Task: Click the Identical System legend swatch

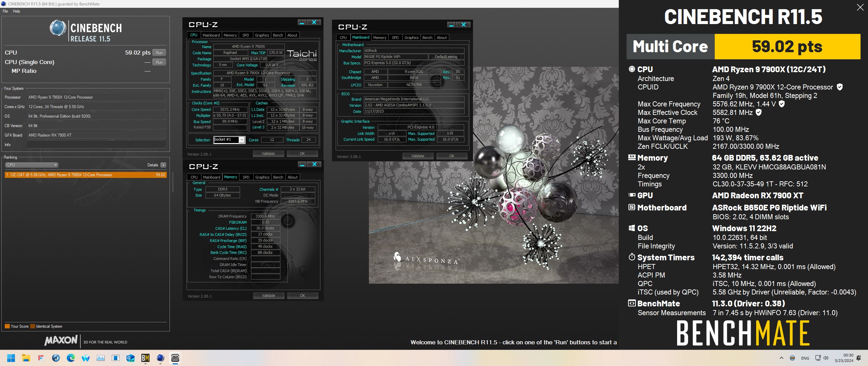Action: click(x=33, y=326)
